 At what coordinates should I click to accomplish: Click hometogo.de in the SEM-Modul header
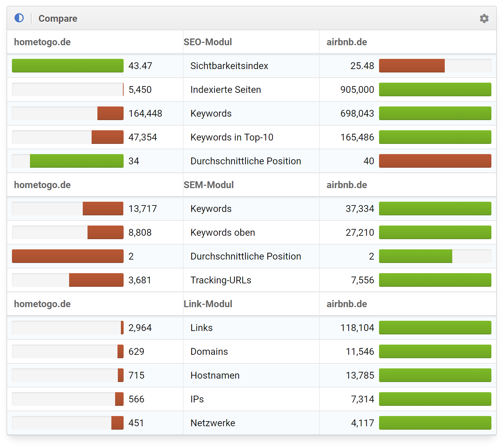point(42,185)
